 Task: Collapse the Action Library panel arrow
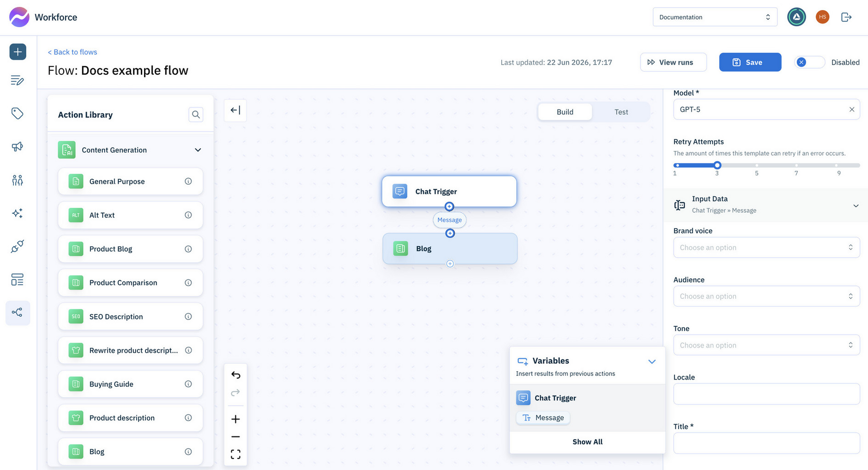235,110
